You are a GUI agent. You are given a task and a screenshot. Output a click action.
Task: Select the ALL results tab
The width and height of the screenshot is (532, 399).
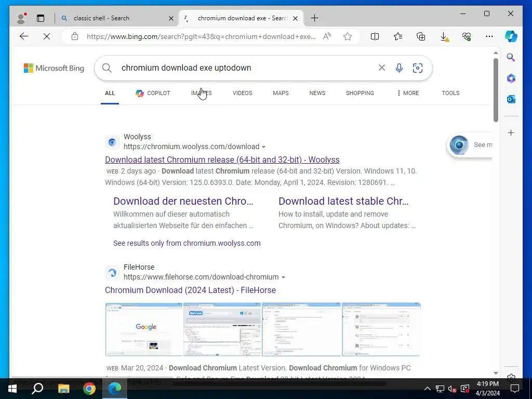[110, 93]
